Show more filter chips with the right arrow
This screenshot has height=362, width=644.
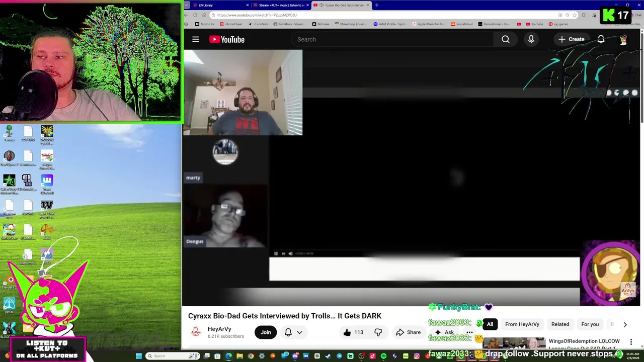(625, 324)
